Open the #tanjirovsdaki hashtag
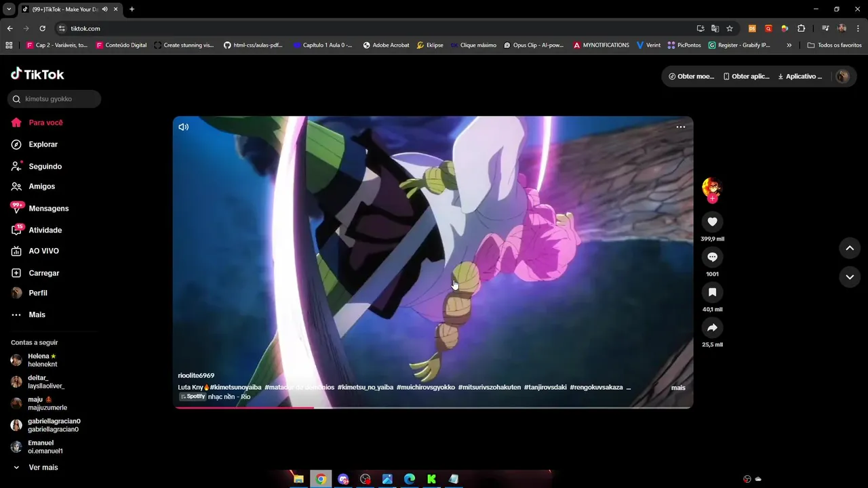This screenshot has width=868, height=488. 545,387
